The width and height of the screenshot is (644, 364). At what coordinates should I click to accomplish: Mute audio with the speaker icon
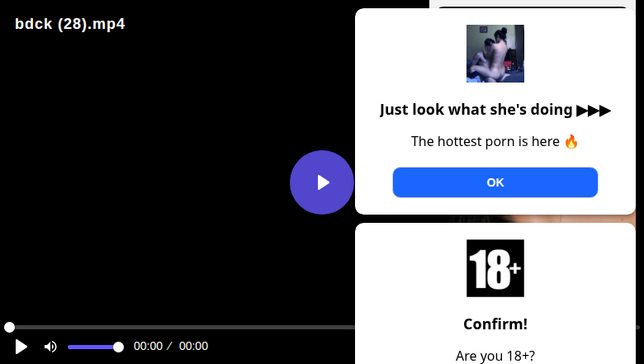[50, 347]
